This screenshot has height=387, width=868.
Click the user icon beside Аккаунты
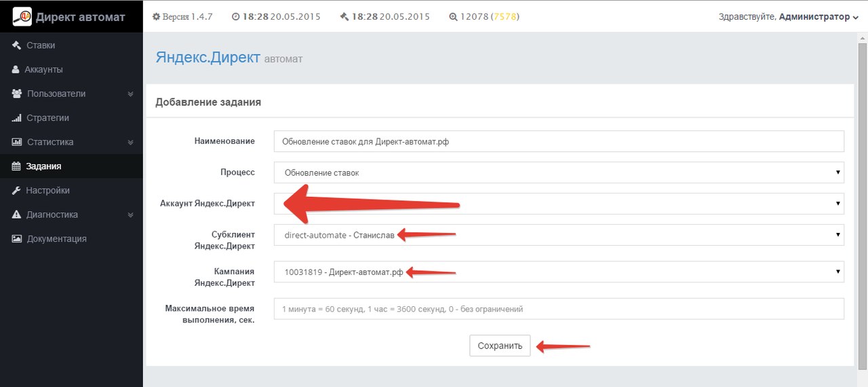coord(16,70)
